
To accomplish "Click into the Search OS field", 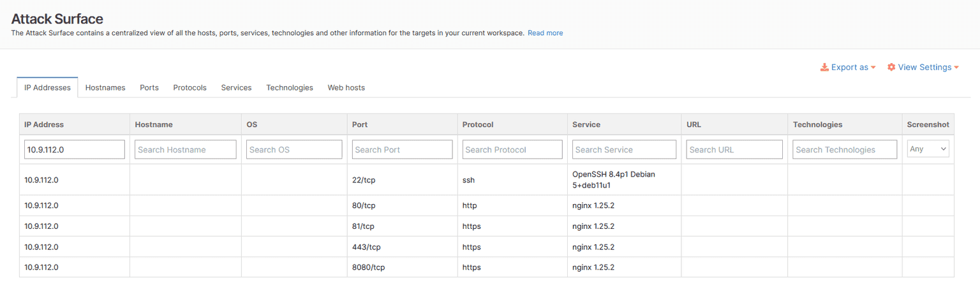I will [x=294, y=149].
